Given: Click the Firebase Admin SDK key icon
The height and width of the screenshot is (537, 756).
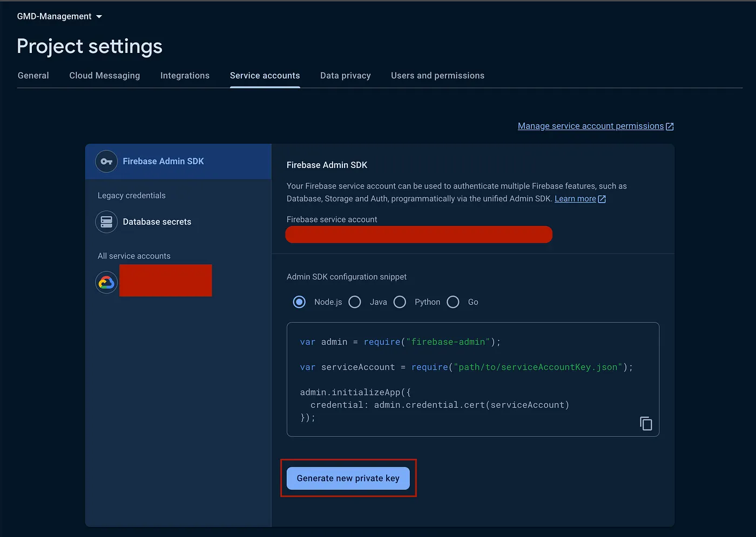Looking at the screenshot, I should click(106, 162).
